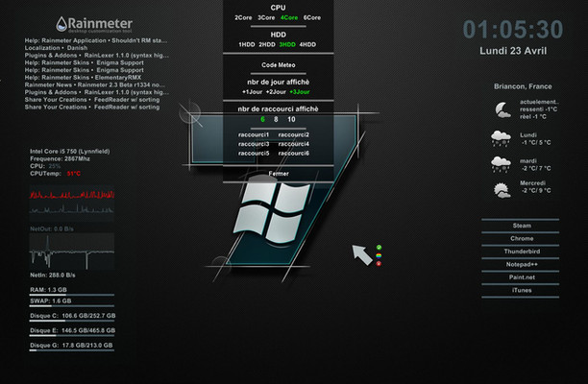Click the red X dot
The height and width of the screenshot is (384, 588).
coord(379,264)
